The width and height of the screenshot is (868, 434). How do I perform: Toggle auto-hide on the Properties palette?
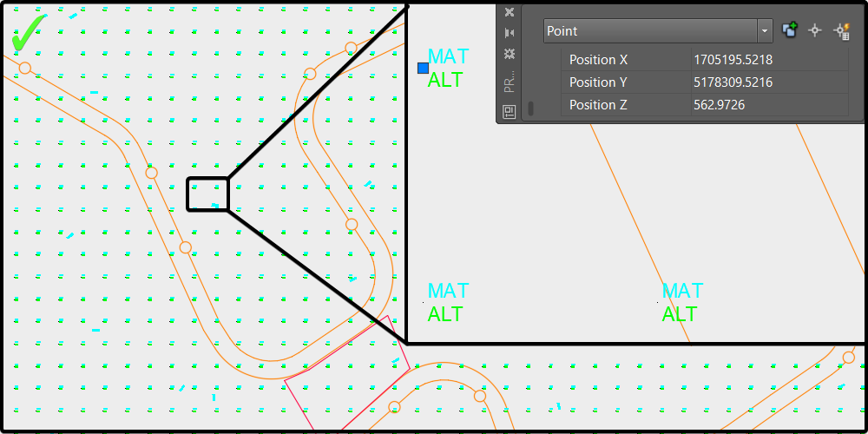[x=510, y=33]
